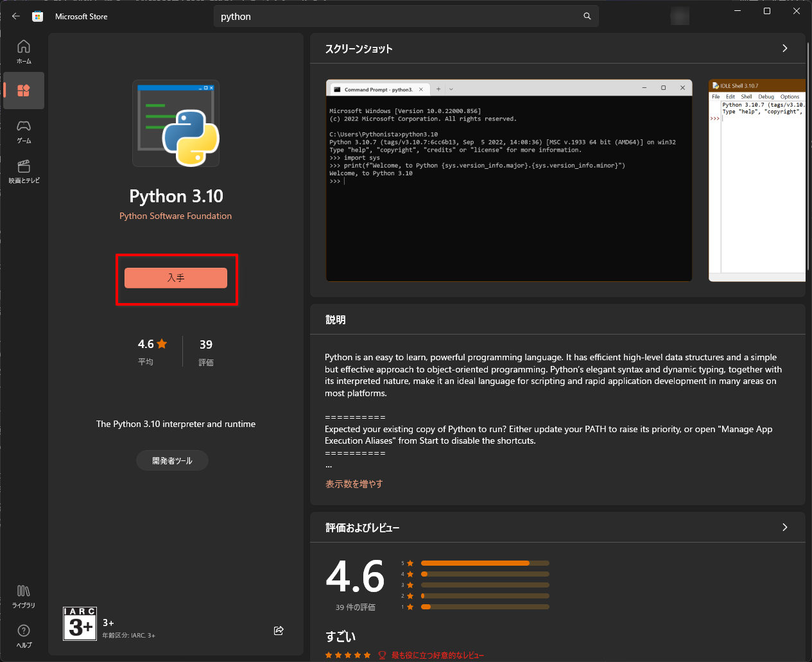
Task: Click the 説明 section heading
Action: pyautogui.click(x=336, y=320)
